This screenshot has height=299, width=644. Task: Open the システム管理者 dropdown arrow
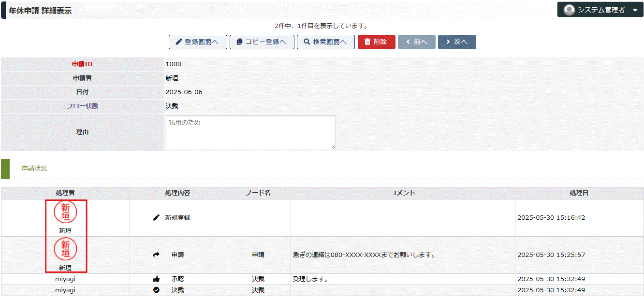(635, 10)
